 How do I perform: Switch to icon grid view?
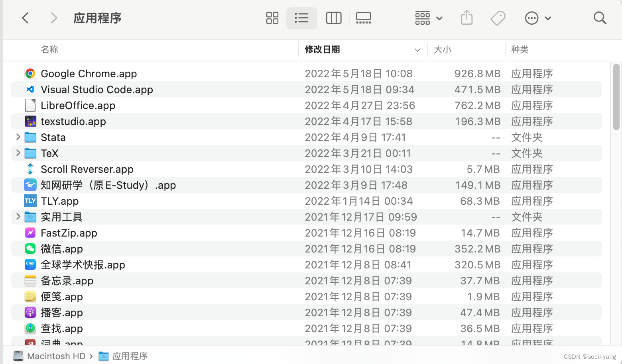coord(272,18)
